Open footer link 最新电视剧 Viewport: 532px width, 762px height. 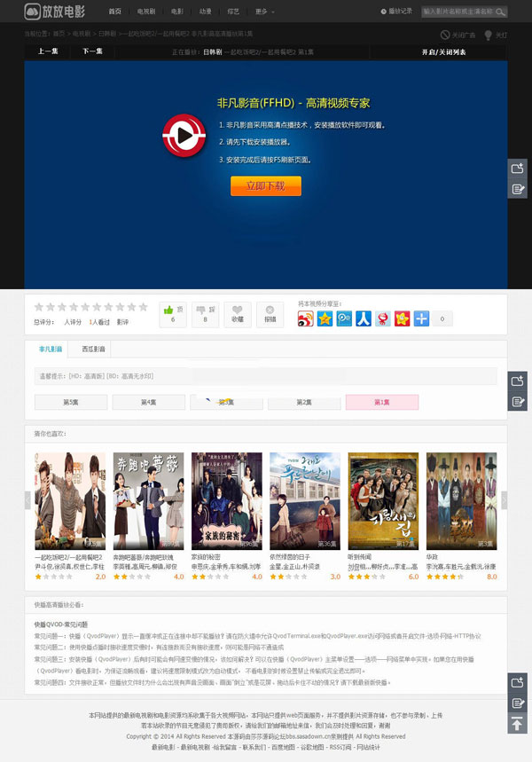pyautogui.click(x=195, y=747)
